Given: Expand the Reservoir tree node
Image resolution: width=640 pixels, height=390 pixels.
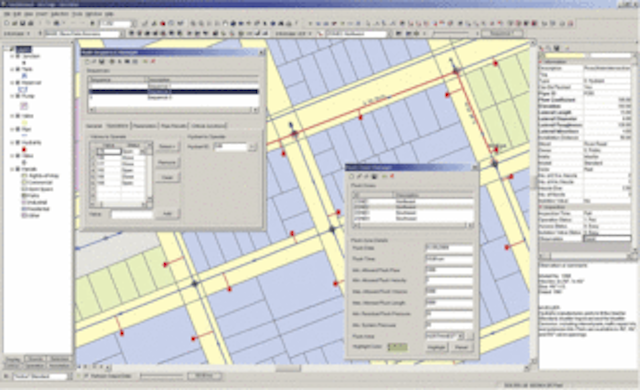Looking at the screenshot, I should coord(12,83).
